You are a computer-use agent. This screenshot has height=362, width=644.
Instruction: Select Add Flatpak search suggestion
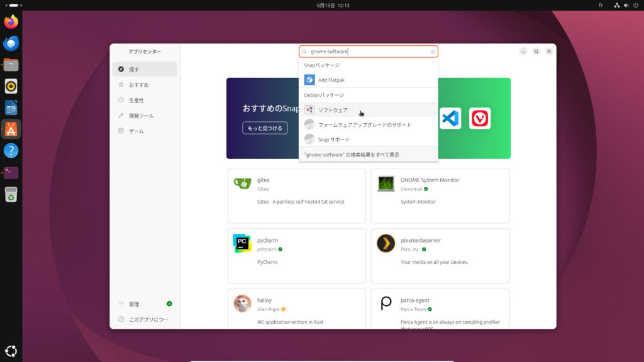tap(369, 80)
